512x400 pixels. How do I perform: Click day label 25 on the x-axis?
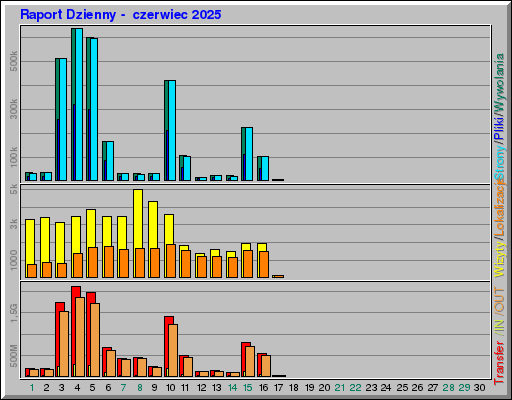402,388
